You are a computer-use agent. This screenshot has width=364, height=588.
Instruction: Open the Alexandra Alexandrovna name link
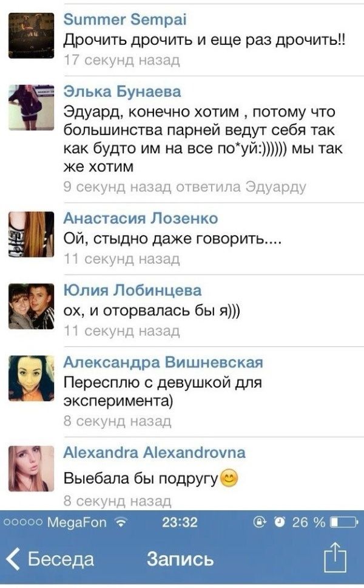[x=154, y=453]
